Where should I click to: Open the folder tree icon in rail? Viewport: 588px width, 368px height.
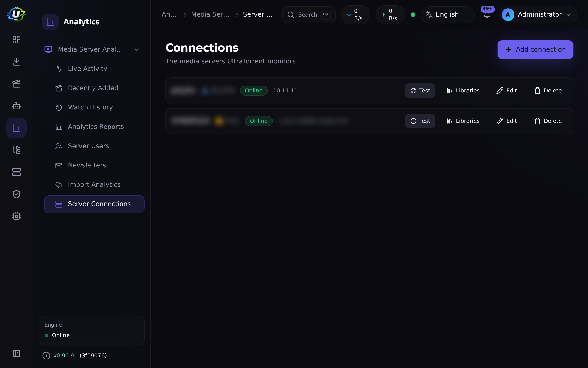click(x=16, y=150)
